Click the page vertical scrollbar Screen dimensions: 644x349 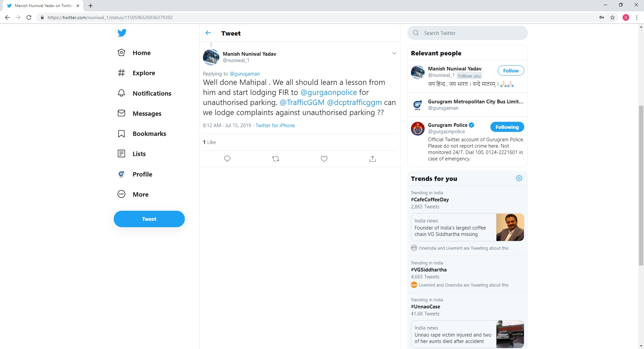point(641,185)
